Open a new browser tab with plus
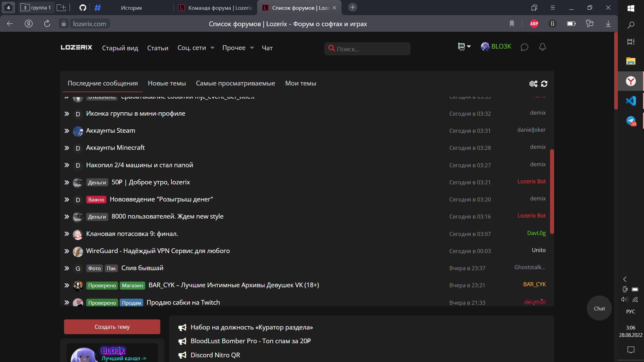The width and height of the screenshot is (644, 362). (353, 7)
